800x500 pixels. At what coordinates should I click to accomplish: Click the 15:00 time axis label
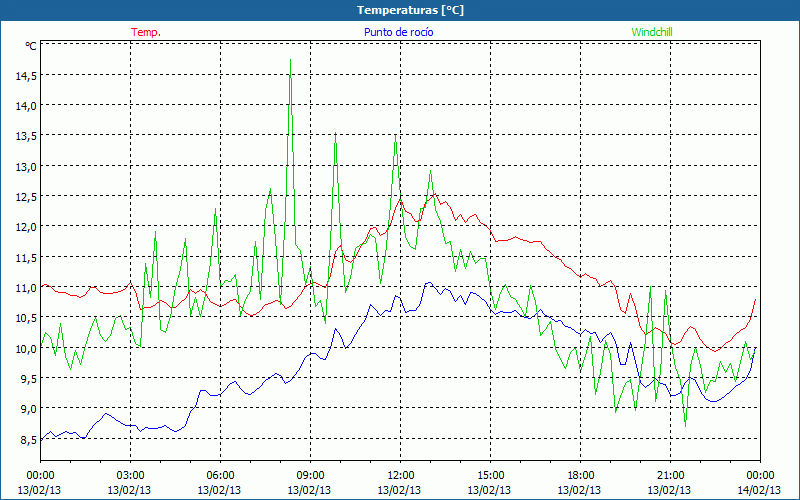pos(490,475)
